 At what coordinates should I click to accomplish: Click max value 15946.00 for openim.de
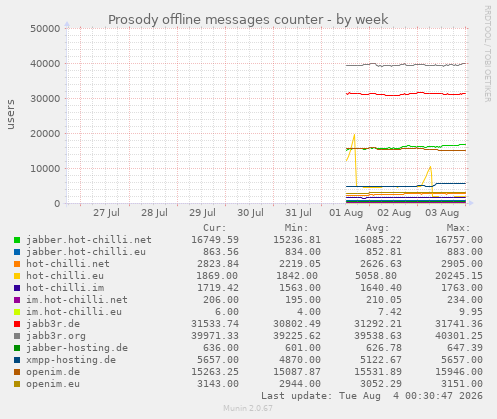click(x=459, y=372)
